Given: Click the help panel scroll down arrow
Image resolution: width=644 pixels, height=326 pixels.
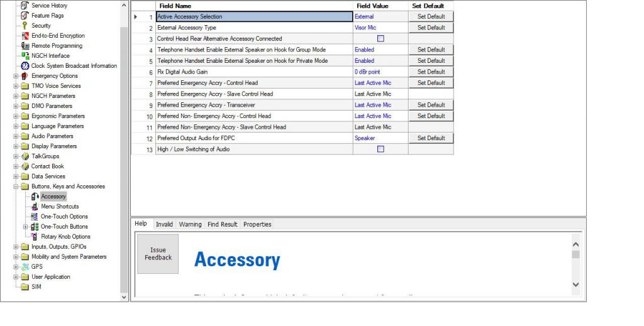Looking at the screenshot, I should (576, 285).
